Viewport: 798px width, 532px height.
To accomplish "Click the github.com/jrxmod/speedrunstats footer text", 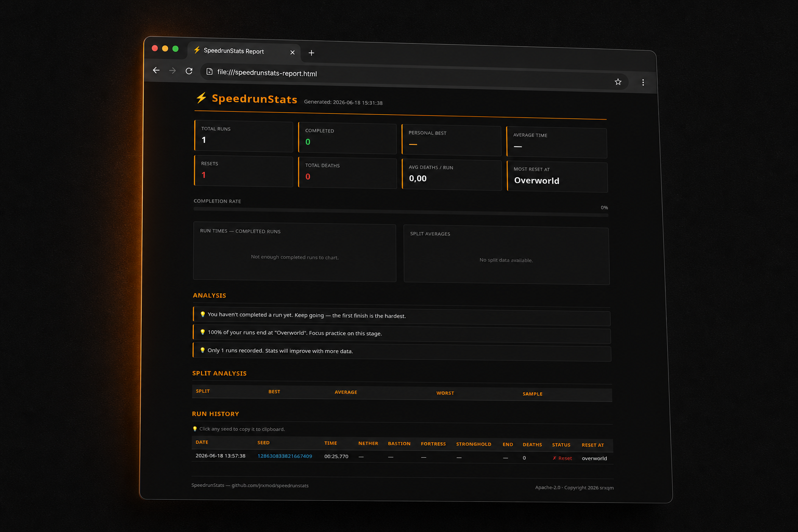I will (x=270, y=485).
